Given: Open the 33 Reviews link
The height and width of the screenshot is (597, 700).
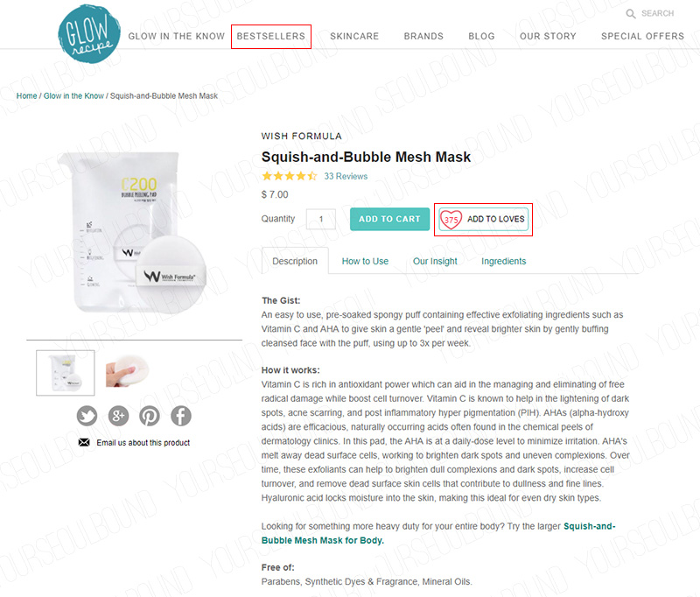Looking at the screenshot, I should pos(346,176).
